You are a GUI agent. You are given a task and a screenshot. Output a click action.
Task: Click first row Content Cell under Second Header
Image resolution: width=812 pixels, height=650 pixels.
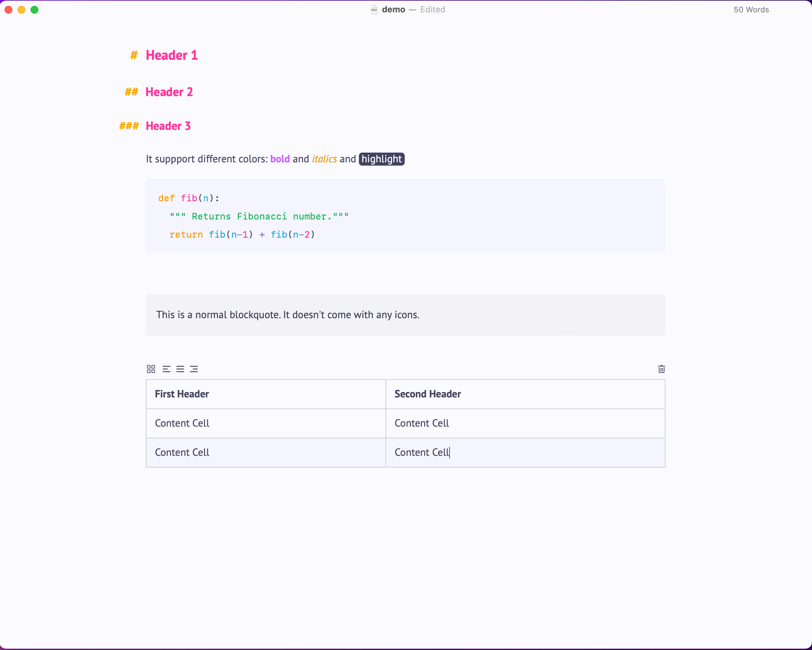[x=526, y=423]
